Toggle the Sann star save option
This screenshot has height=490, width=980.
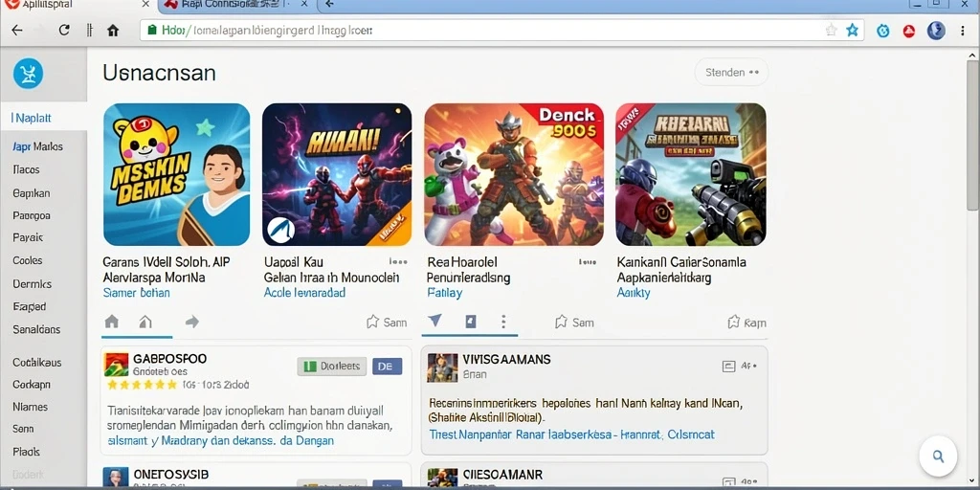tap(387, 323)
